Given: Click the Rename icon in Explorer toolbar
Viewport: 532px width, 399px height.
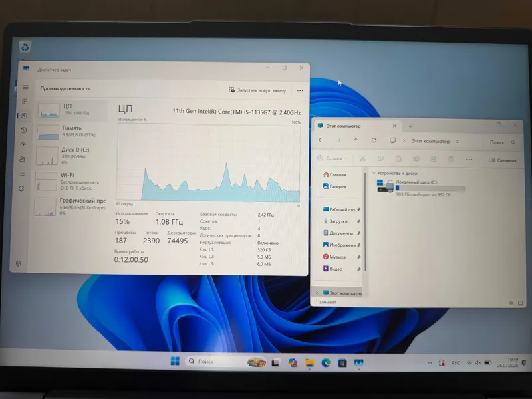Looking at the screenshot, I should tap(416, 159).
